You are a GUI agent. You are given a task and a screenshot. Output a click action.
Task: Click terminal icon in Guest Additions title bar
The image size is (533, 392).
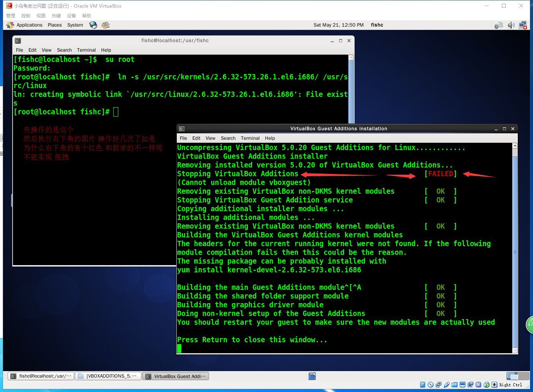[182, 129]
